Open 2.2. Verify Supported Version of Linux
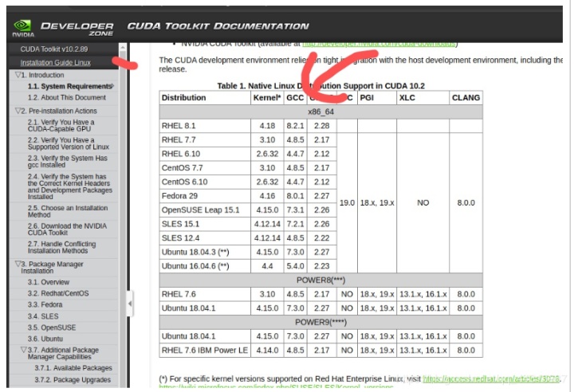574x392 pixels. point(68,143)
